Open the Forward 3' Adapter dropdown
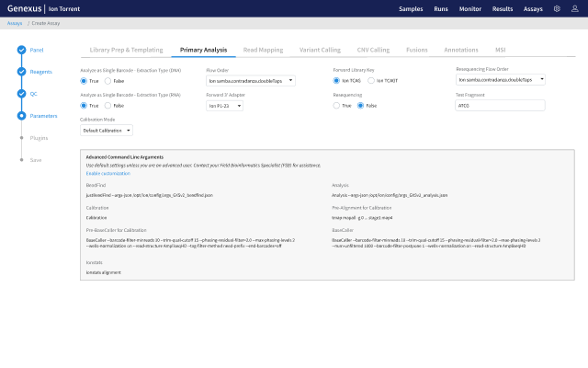 tap(224, 106)
